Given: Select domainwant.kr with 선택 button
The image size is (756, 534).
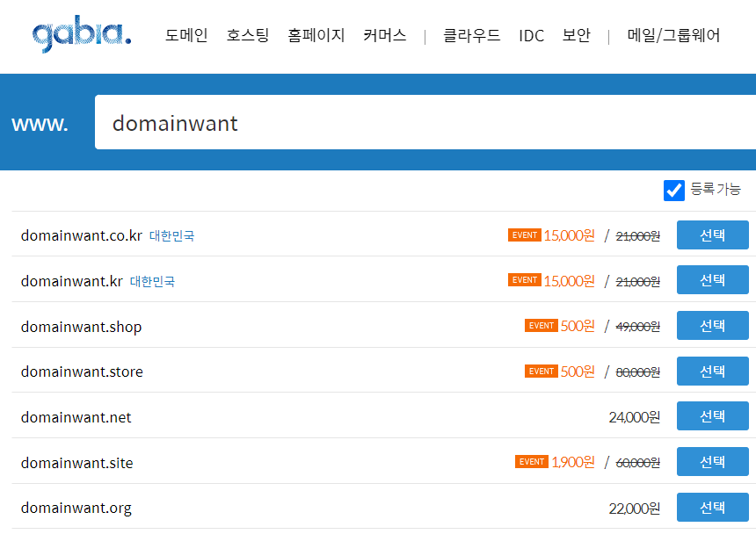Looking at the screenshot, I should (713, 280).
